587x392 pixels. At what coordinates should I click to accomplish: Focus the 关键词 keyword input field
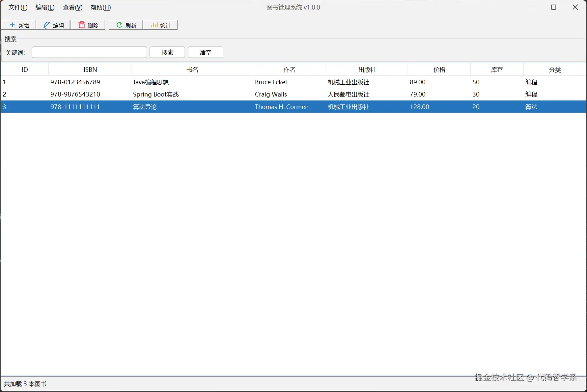[x=89, y=52]
